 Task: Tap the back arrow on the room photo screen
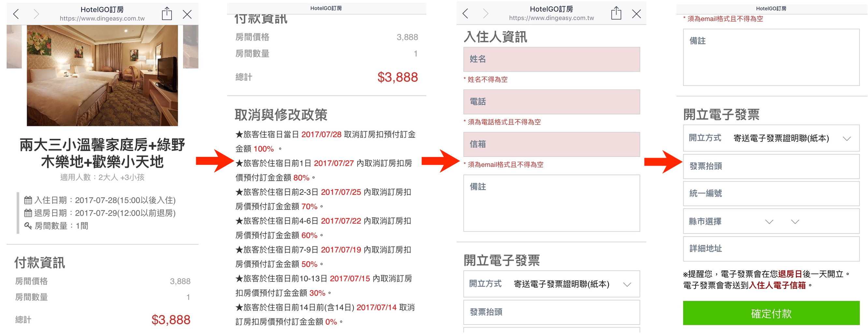click(x=16, y=14)
